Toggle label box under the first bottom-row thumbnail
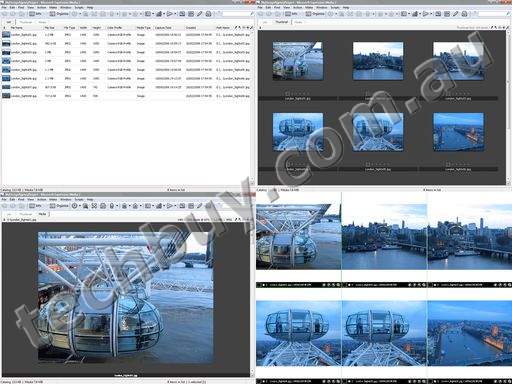 click(287, 164)
